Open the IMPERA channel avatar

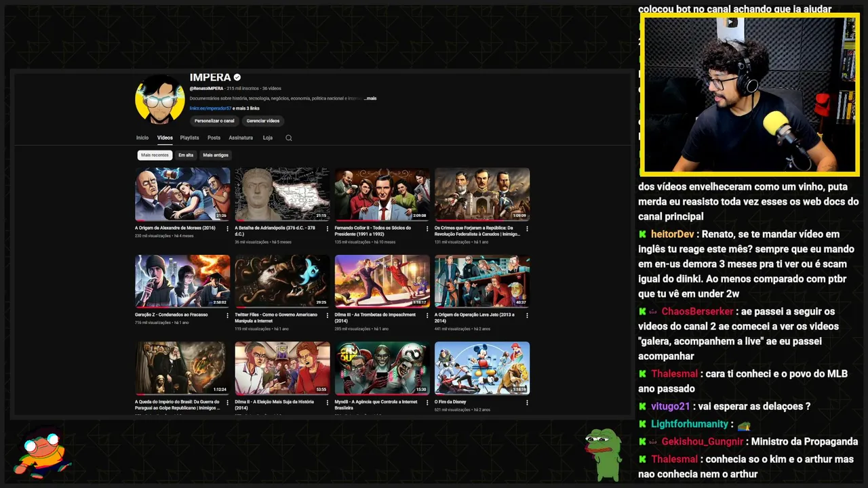click(x=160, y=99)
